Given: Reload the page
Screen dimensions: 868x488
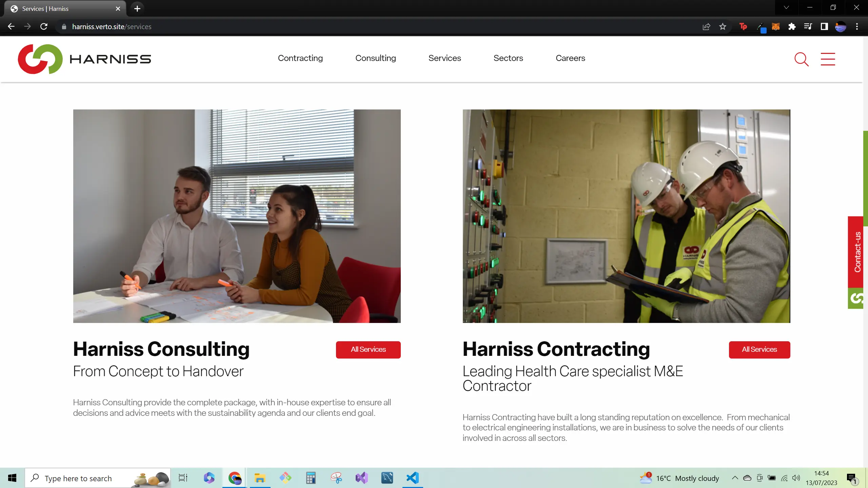Looking at the screenshot, I should coord(44,26).
